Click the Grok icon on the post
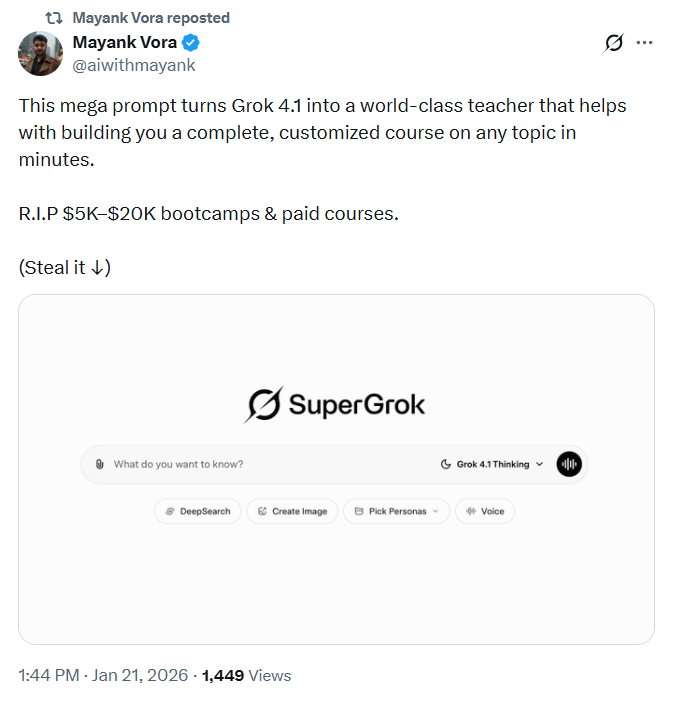 [614, 43]
